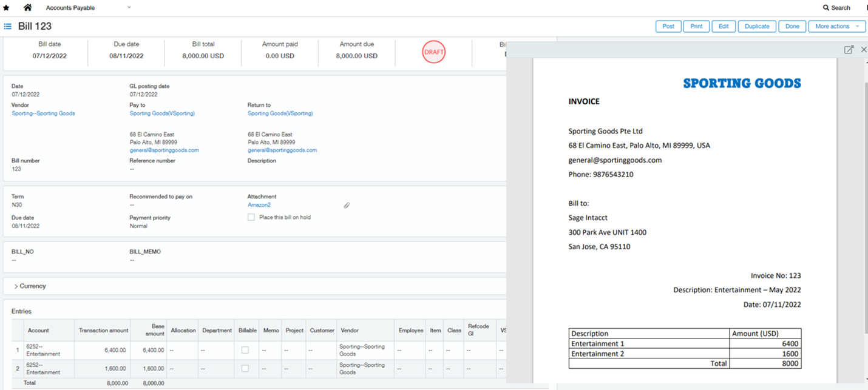Viewport: 868px width, 390px height.
Task: Open the More actions dropdown
Action: click(x=836, y=26)
